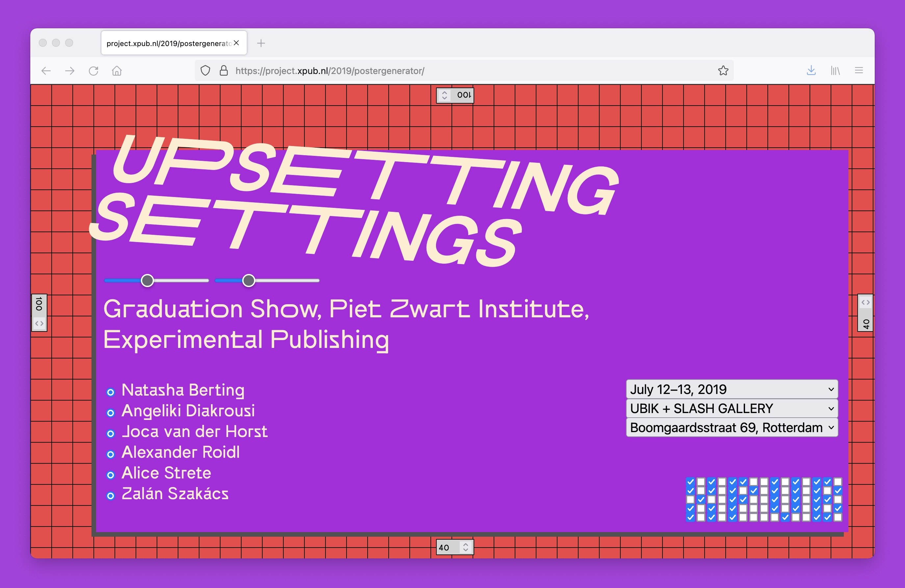Select radio button next to Natasha Berting
The width and height of the screenshot is (905, 588).
pos(111,392)
